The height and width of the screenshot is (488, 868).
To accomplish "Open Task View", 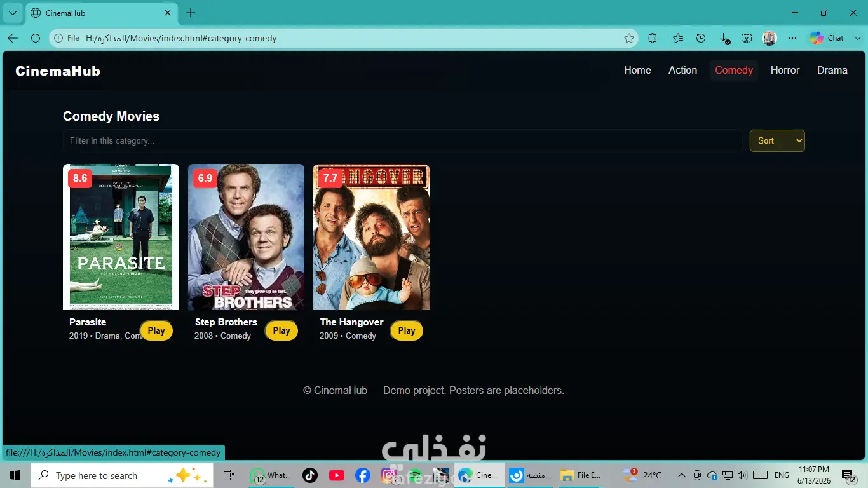I will coord(229,475).
